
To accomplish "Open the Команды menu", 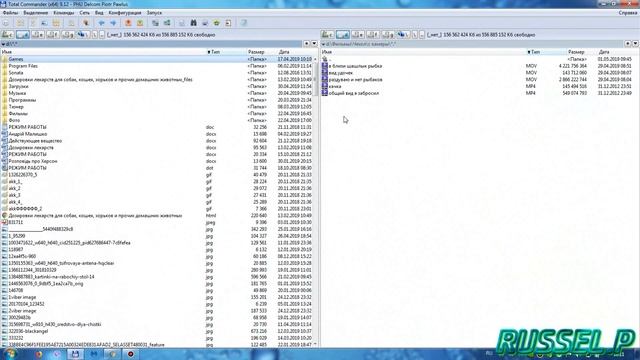I will [64, 13].
